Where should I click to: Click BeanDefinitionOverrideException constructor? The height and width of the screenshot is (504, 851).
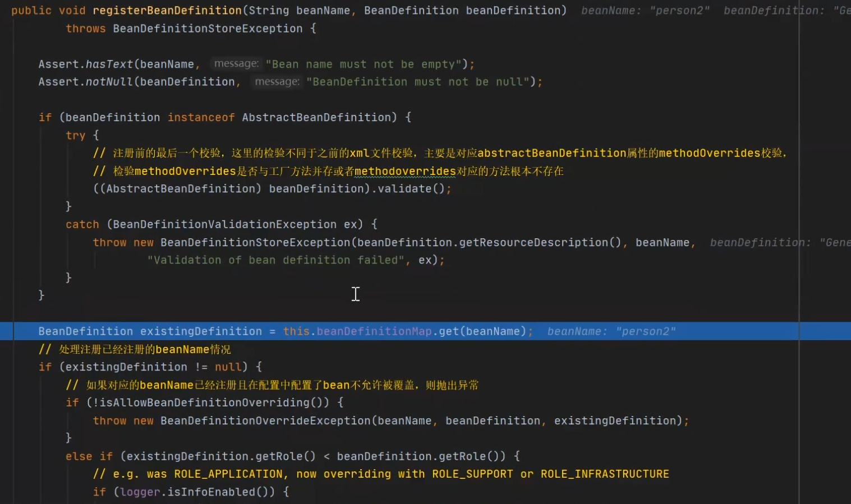coord(265,421)
